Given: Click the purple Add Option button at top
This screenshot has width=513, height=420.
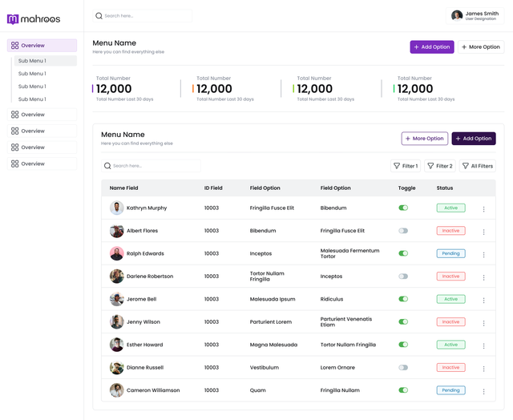Looking at the screenshot, I should [431, 47].
